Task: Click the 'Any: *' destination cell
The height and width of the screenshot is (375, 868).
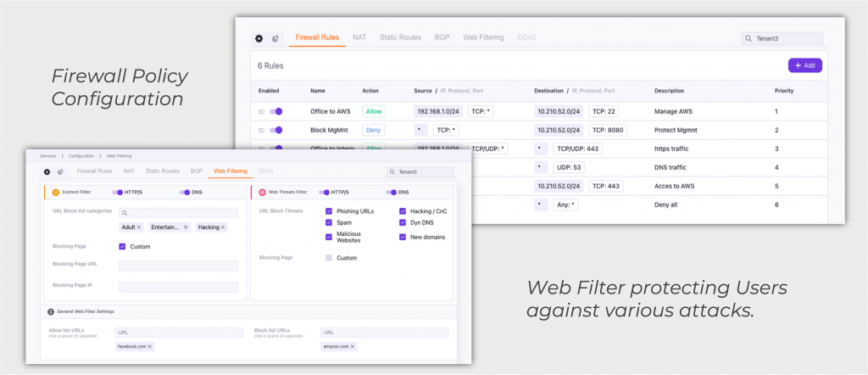Action: pos(565,204)
